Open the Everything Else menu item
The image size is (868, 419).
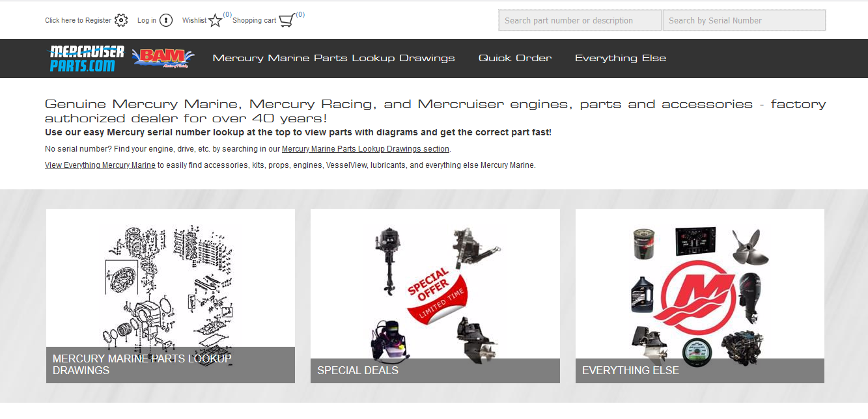(x=621, y=58)
